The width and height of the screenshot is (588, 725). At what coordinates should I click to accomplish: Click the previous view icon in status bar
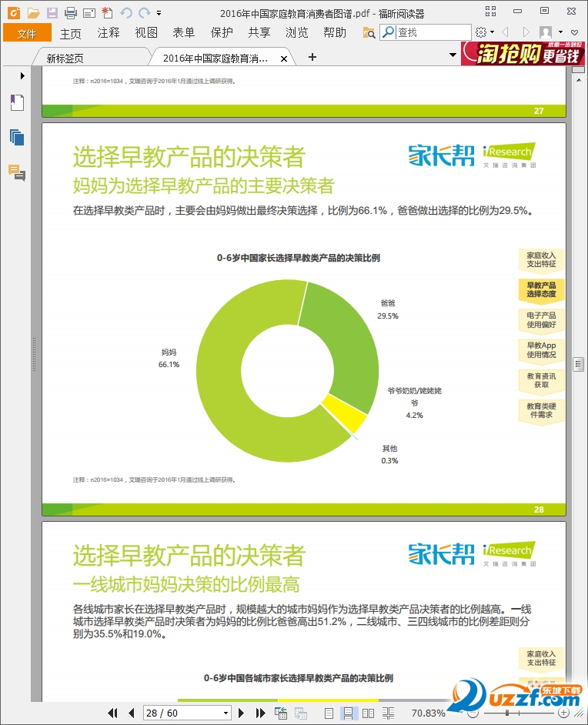click(x=281, y=713)
